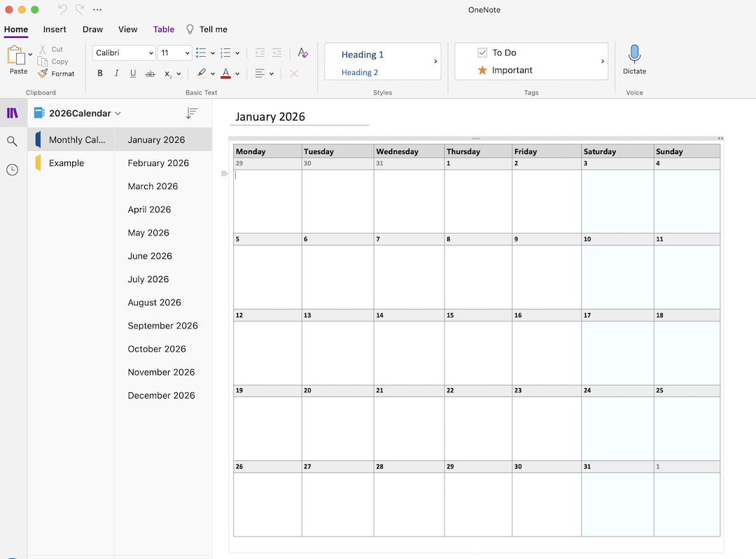The image size is (756, 559).
Task: Select the Dictate microphone icon
Action: [x=634, y=54]
